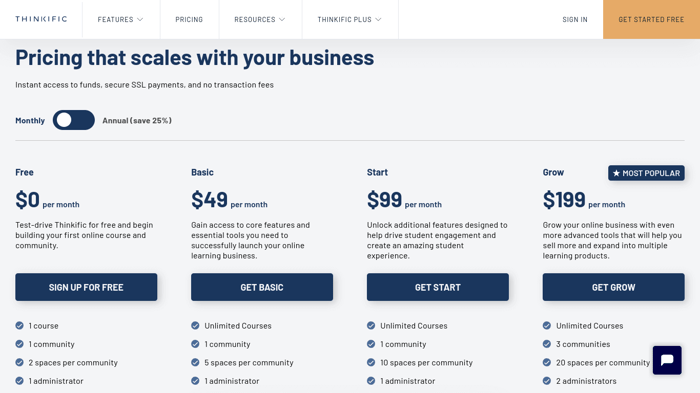The height and width of the screenshot is (393, 700).
Task: Click the Get Grow button
Action: click(x=613, y=287)
